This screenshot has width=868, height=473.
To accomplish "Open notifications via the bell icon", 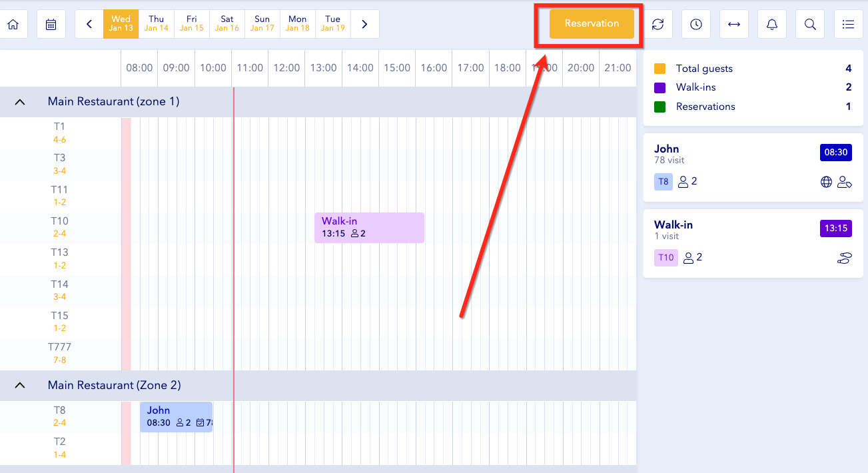I will click(x=771, y=23).
